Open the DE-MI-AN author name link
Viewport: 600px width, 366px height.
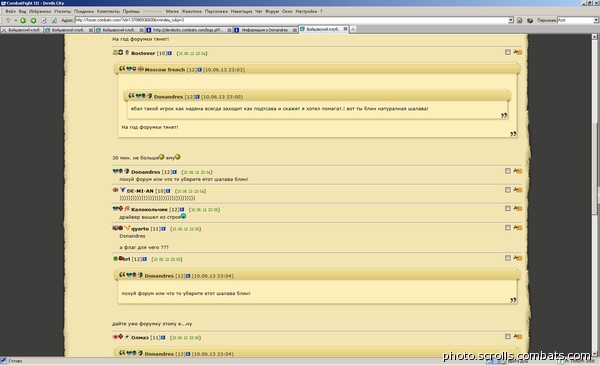click(140, 191)
